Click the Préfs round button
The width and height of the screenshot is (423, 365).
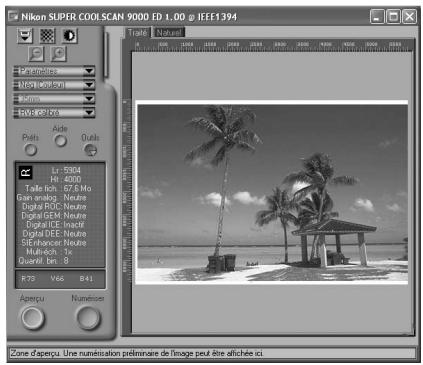point(31,150)
